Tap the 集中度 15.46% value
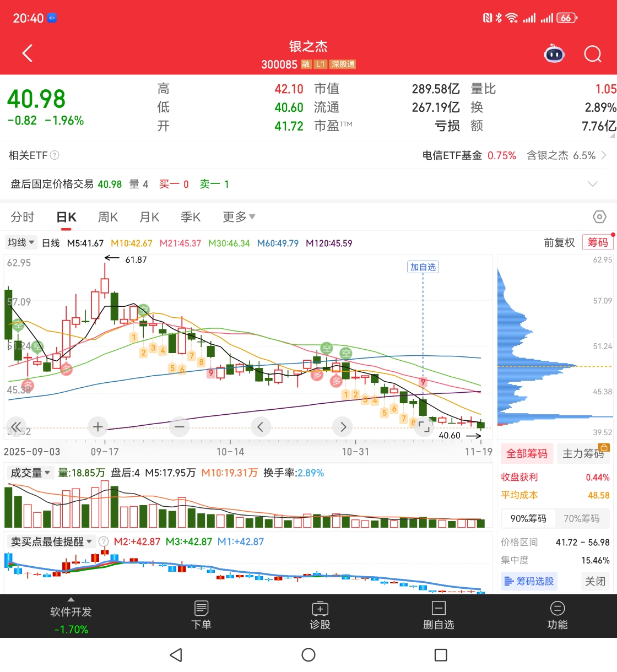The height and width of the screenshot is (672, 617). (595, 560)
